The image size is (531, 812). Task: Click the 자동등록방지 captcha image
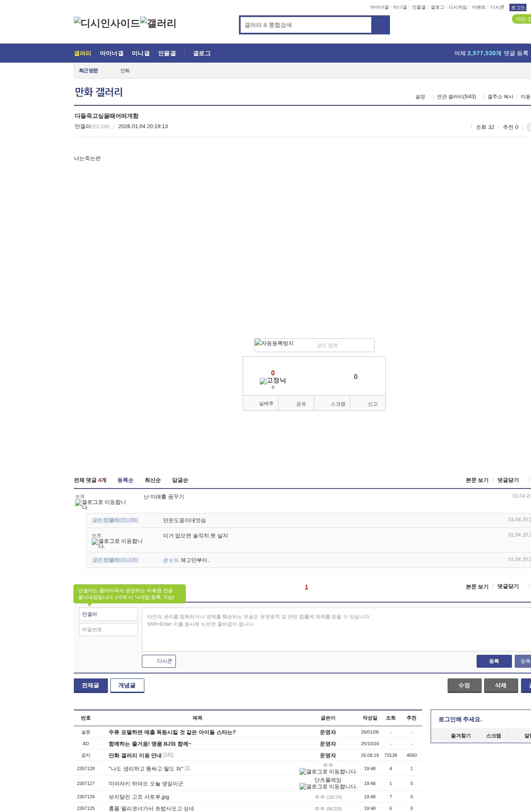[x=274, y=343]
